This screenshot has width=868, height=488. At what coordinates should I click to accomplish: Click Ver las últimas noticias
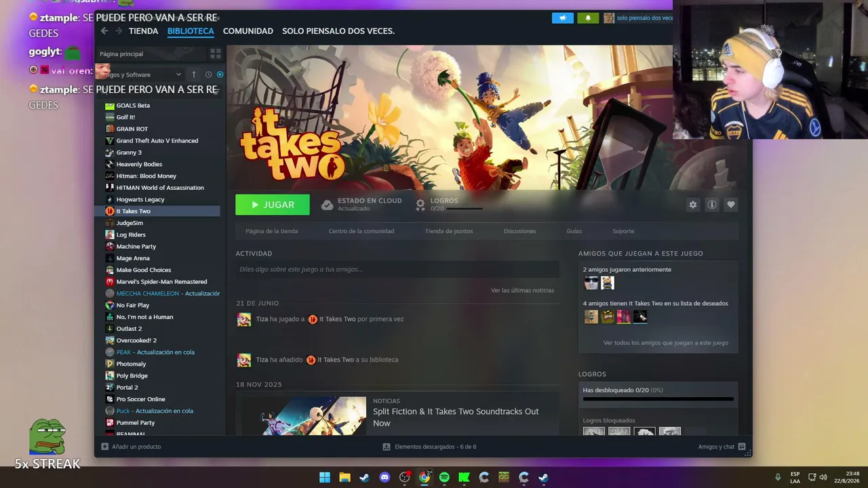522,290
